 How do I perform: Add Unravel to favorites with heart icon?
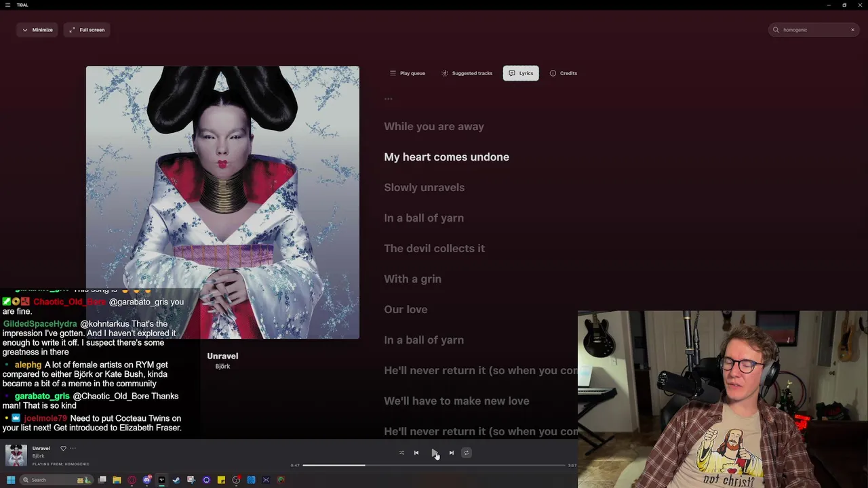(63, 448)
